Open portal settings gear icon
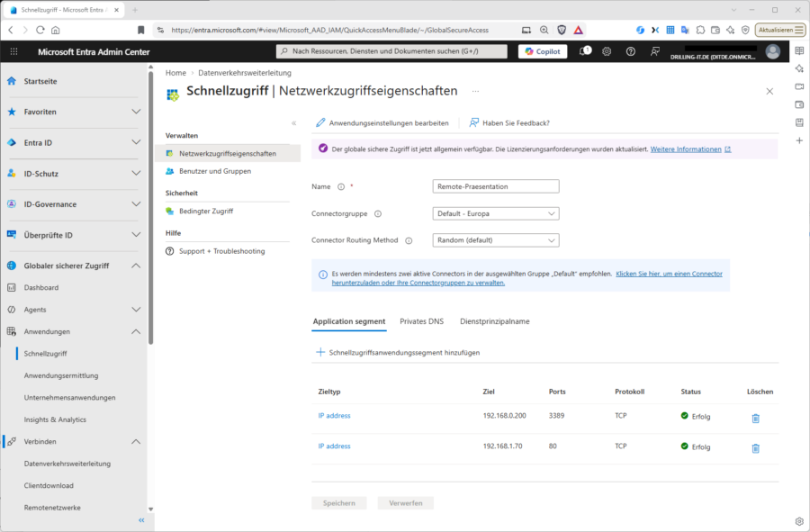The image size is (810, 532). 607,51
